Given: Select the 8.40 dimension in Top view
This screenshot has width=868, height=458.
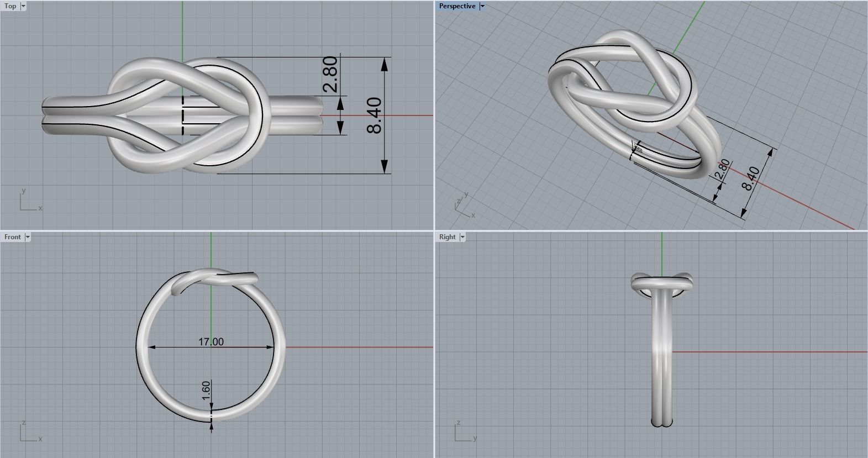Looking at the screenshot, I should pyautogui.click(x=375, y=115).
